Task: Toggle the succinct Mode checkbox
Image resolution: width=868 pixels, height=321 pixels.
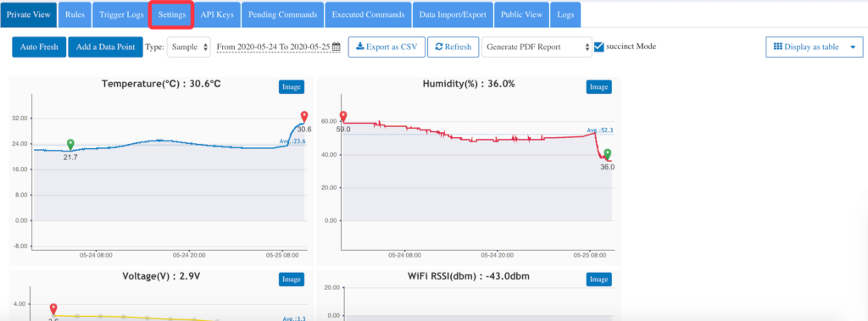Action: [598, 47]
